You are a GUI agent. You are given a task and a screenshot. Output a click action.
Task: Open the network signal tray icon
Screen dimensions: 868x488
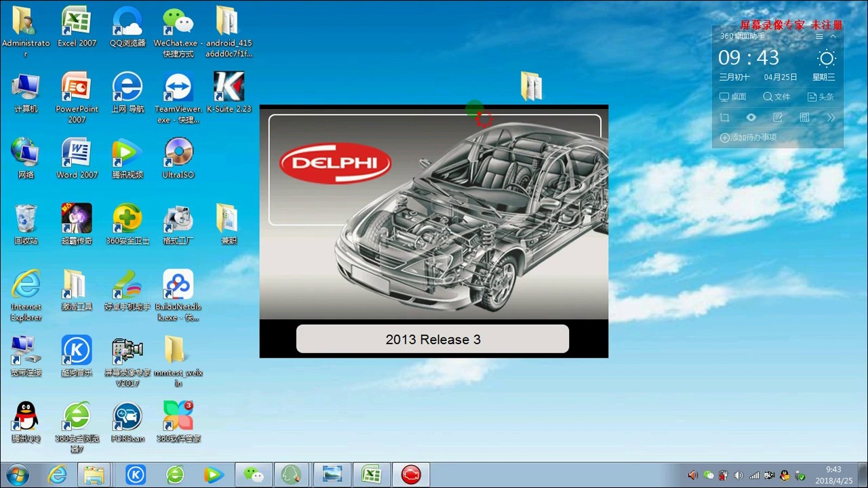click(x=754, y=475)
